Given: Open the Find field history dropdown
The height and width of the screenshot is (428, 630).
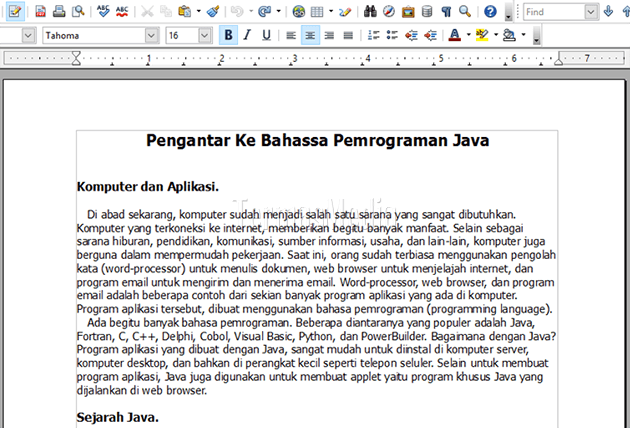Looking at the screenshot, I should pos(591,12).
